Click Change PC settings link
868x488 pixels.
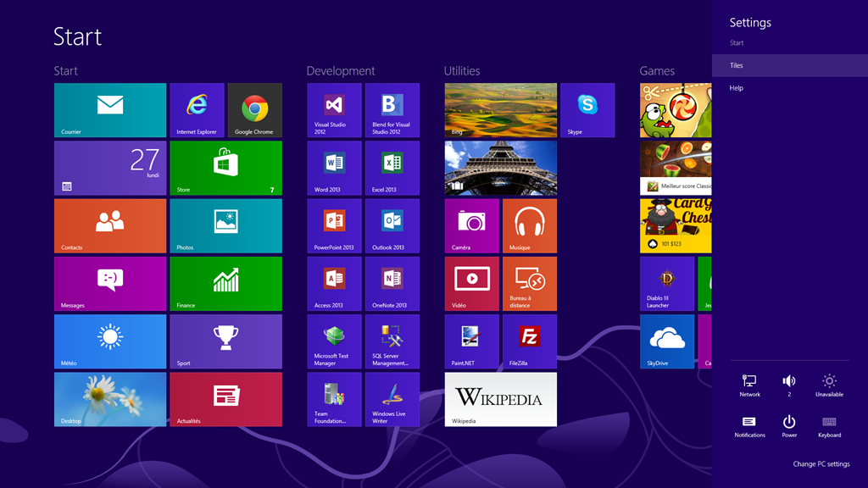point(821,464)
